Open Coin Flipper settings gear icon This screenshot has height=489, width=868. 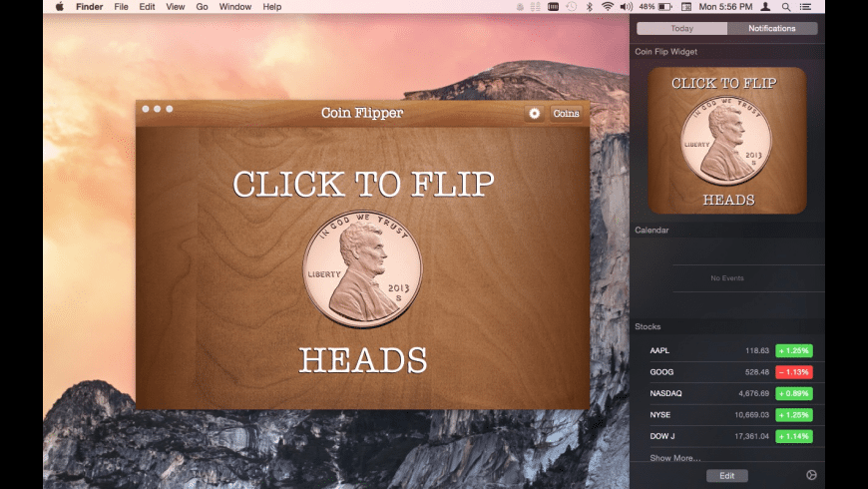[535, 113]
